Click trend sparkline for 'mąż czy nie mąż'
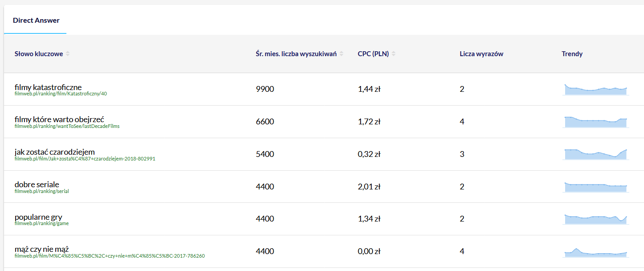The height and width of the screenshot is (271, 644). [x=595, y=252]
